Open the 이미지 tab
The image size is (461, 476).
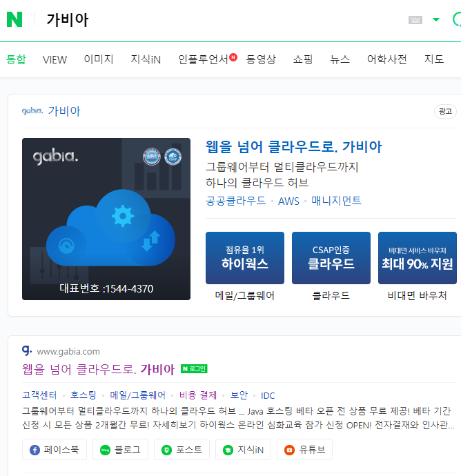pos(99,59)
